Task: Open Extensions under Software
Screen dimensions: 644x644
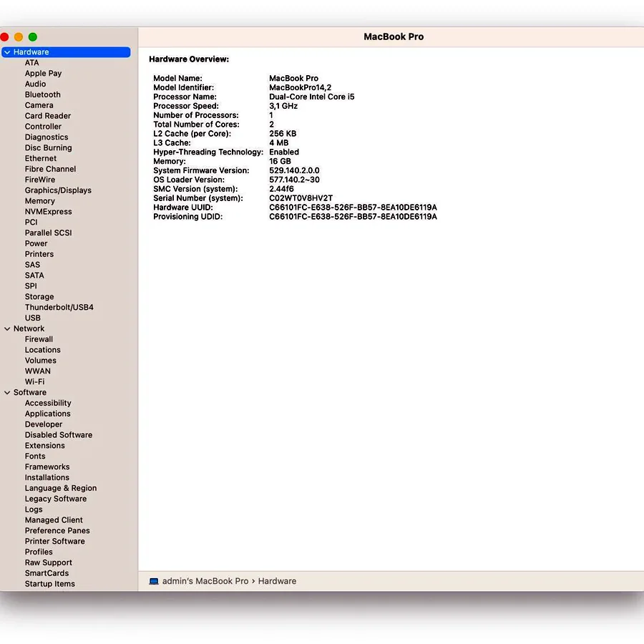Action: [x=45, y=446]
